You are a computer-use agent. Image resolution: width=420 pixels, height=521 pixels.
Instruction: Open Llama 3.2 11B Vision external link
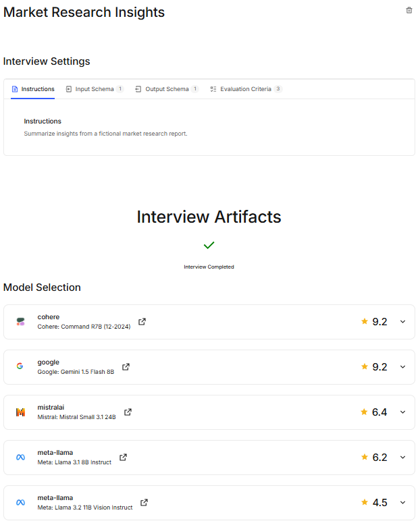click(144, 503)
